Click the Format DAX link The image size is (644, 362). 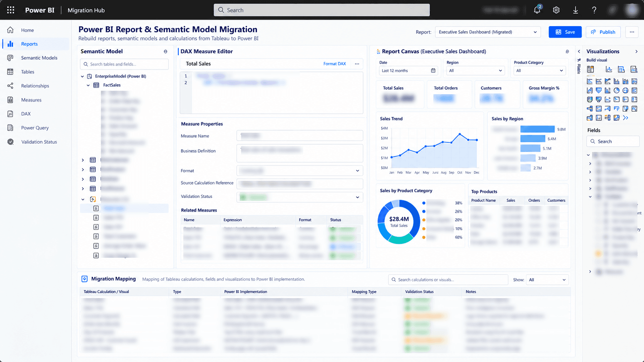tap(334, 64)
